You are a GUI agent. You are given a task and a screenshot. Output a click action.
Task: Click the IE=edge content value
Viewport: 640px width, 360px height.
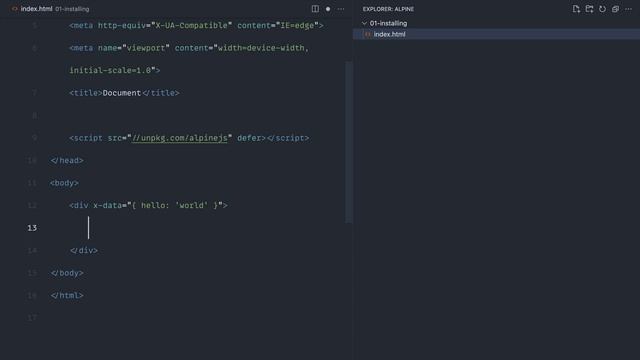(x=297, y=25)
